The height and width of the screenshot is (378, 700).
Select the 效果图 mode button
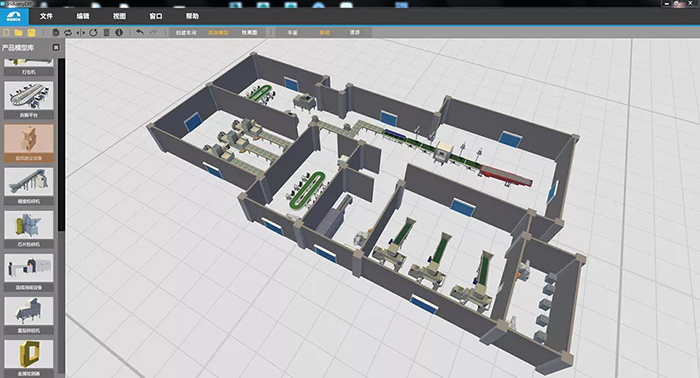point(250,33)
